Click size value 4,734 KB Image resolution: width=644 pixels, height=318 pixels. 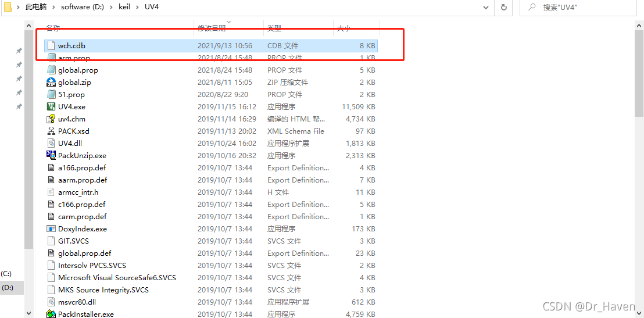coord(360,119)
